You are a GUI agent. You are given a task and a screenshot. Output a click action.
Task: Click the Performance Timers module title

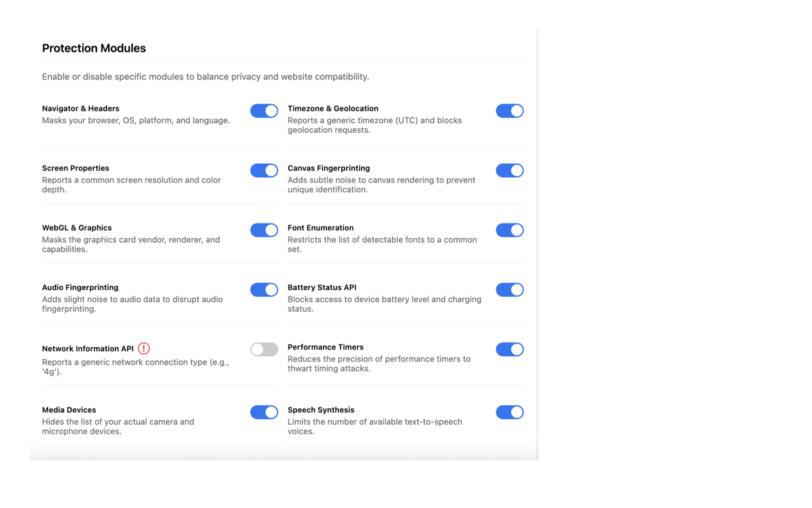click(325, 347)
